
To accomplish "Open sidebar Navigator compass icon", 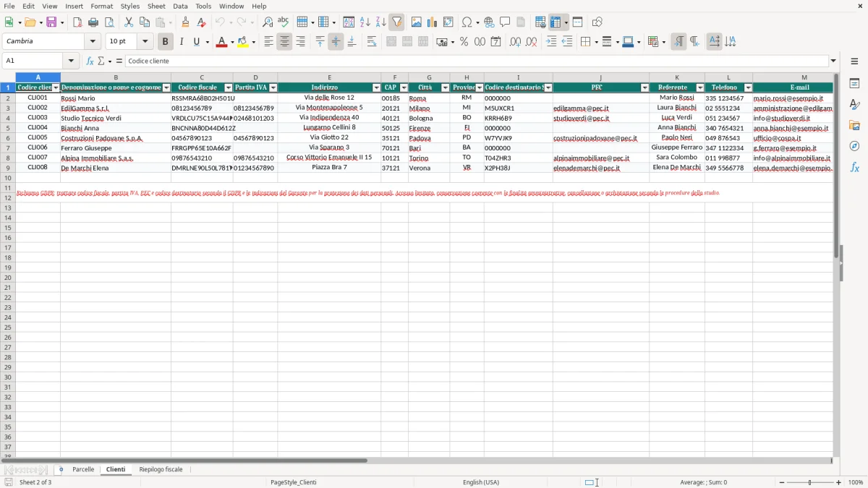I will (x=854, y=146).
